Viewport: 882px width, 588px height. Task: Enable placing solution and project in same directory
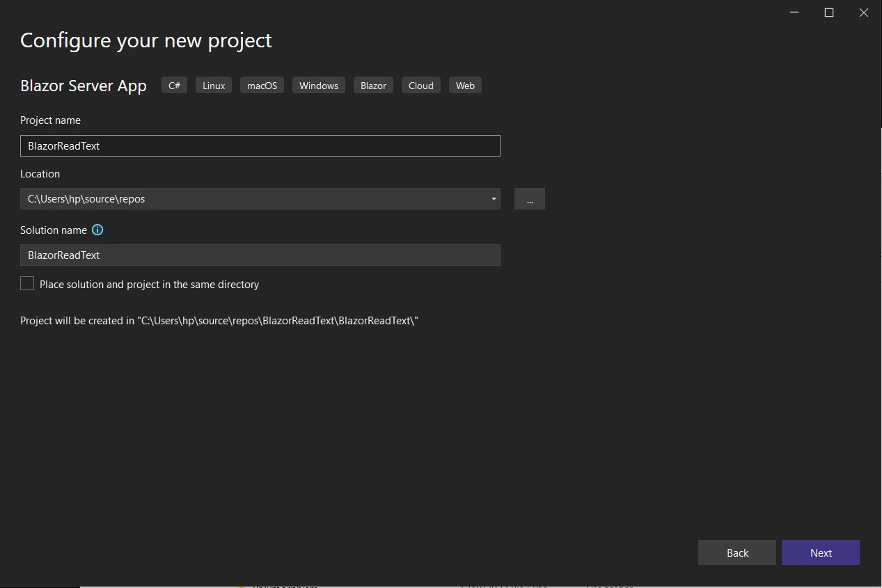click(x=27, y=284)
